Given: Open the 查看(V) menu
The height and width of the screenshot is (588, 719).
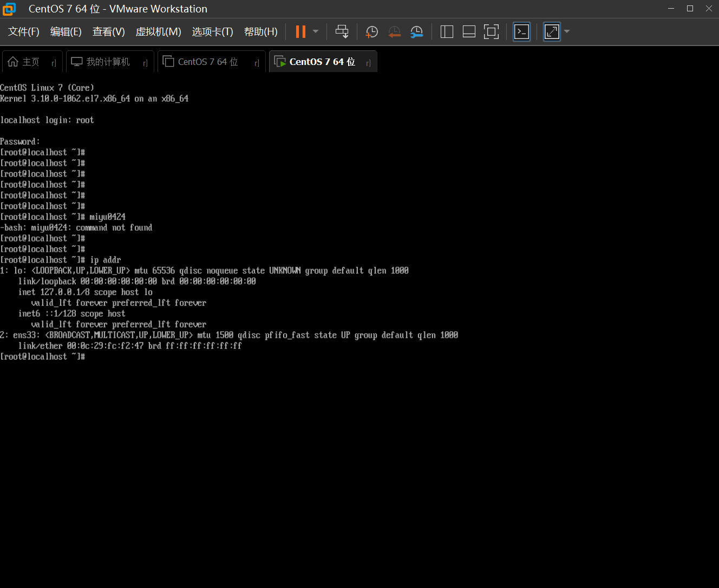Looking at the screenshot, I should click(x=109, y=32).
